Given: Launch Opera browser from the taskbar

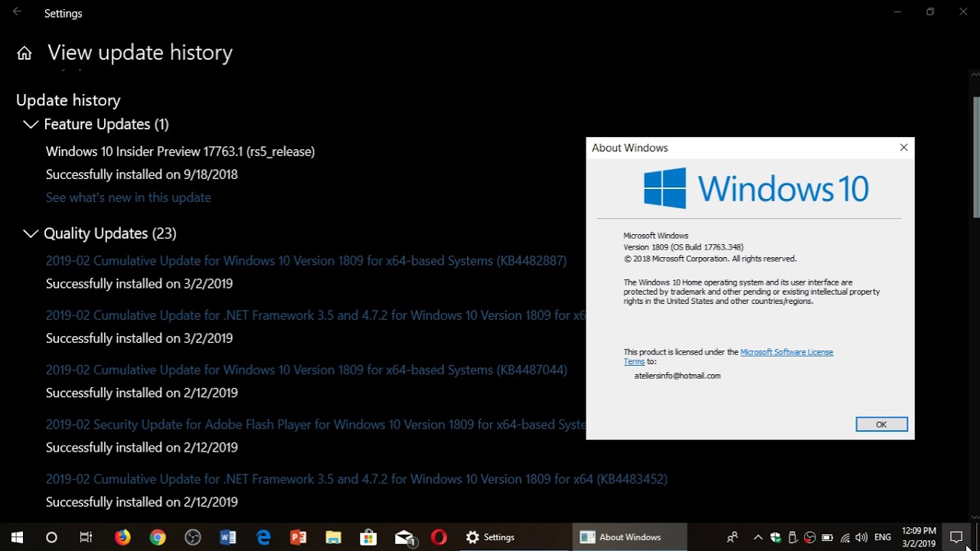Looking at the screenshot, I should [x=439, y=537].
